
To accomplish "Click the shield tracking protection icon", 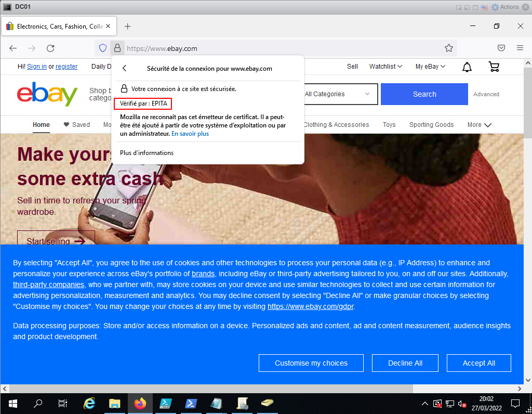I will (103, 48).
